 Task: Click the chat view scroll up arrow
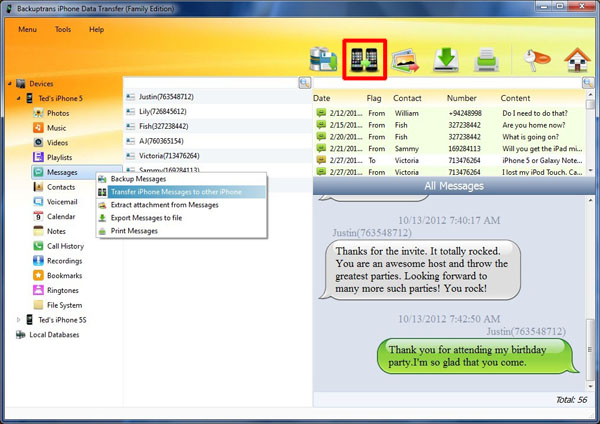(590, 200)
